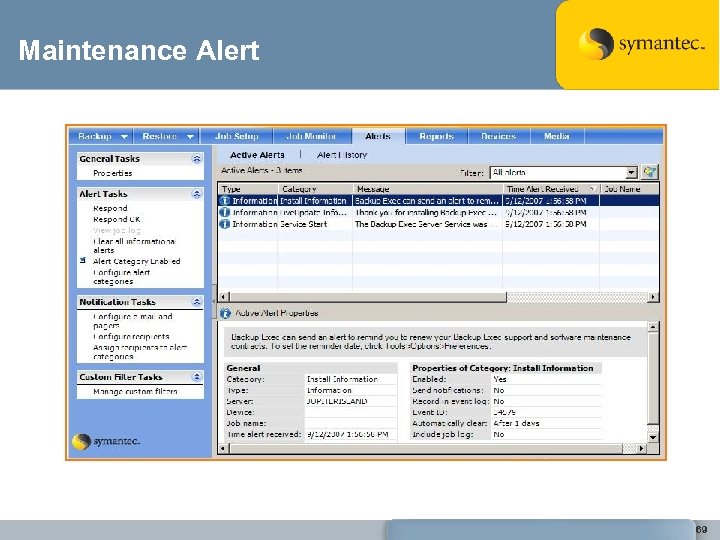
Task: Switch to the Job Monitor tab
Action: pyautogui.click(x=311, y=136)
